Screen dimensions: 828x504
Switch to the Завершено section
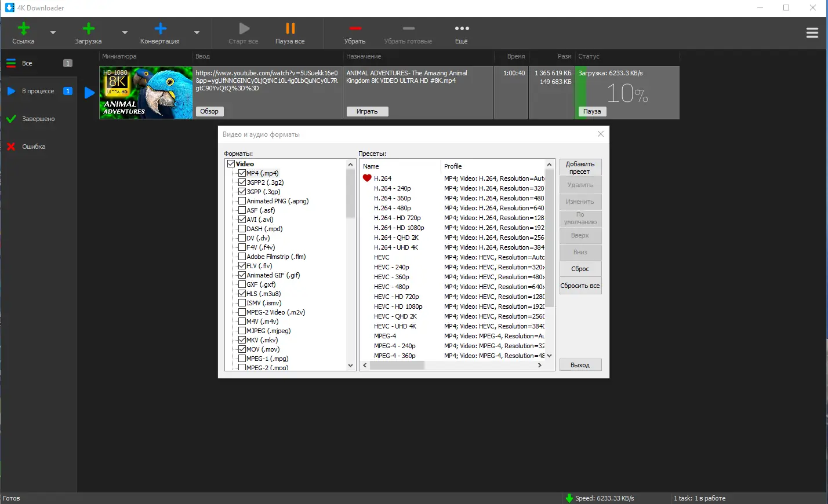point(37,119)
